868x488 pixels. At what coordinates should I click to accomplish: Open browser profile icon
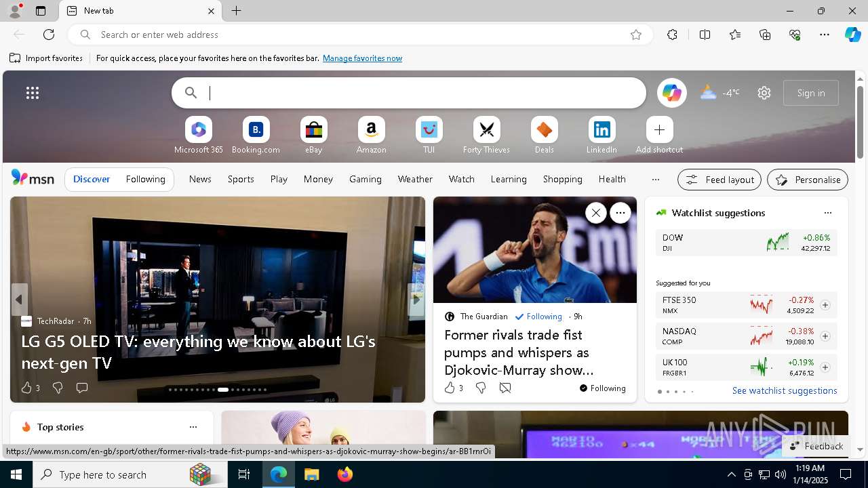tap(15, 11)
